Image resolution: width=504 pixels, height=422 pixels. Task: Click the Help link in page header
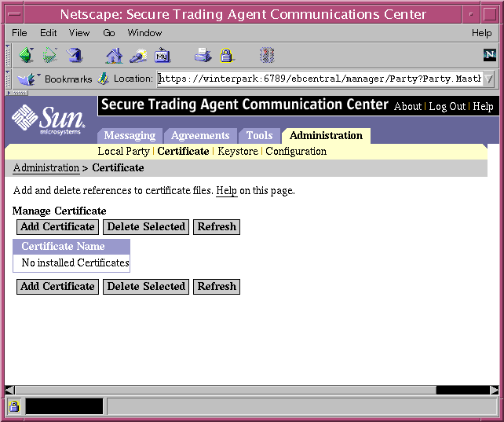(483, 106)
